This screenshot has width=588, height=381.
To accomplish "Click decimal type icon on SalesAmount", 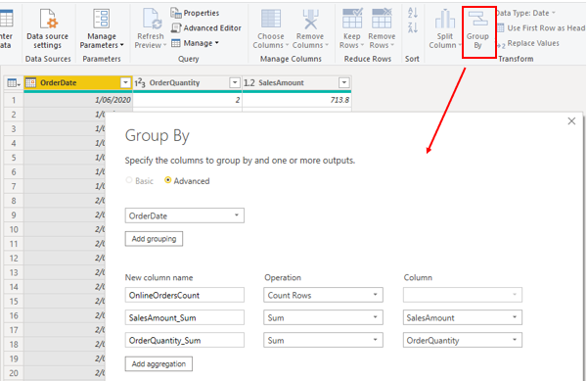I will [249, 82].
